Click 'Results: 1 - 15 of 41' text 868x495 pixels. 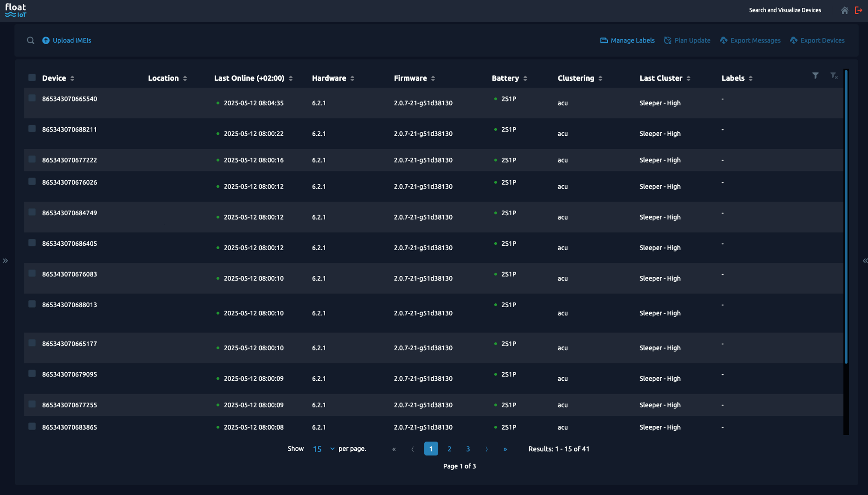point(559,449)
